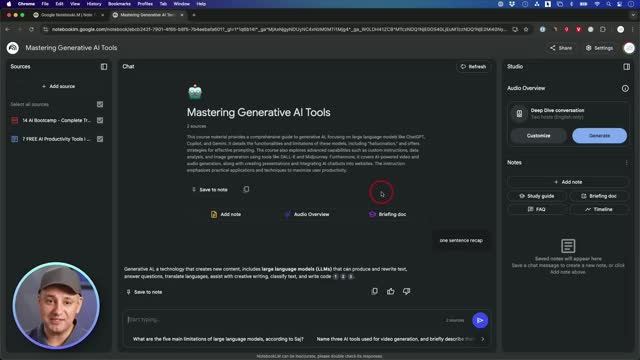Open citation 3 in response
The image size is (640, 360).
tap(351, 276)
